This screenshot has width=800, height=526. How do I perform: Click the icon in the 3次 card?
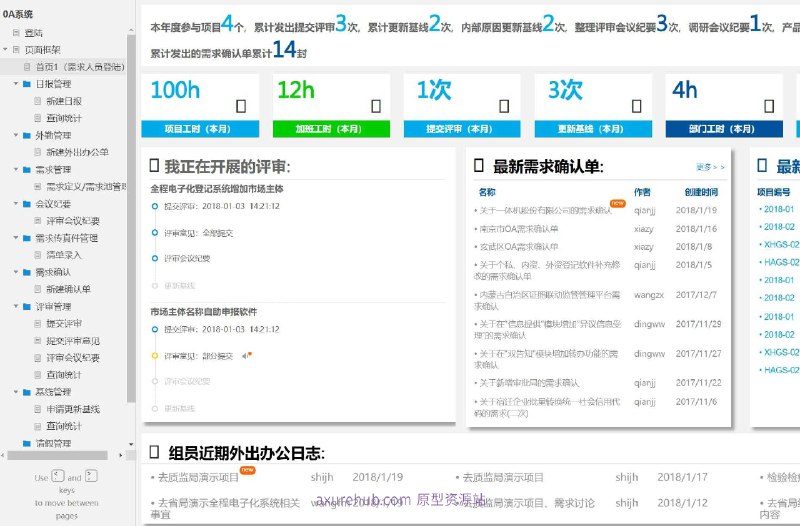point(637,106)
